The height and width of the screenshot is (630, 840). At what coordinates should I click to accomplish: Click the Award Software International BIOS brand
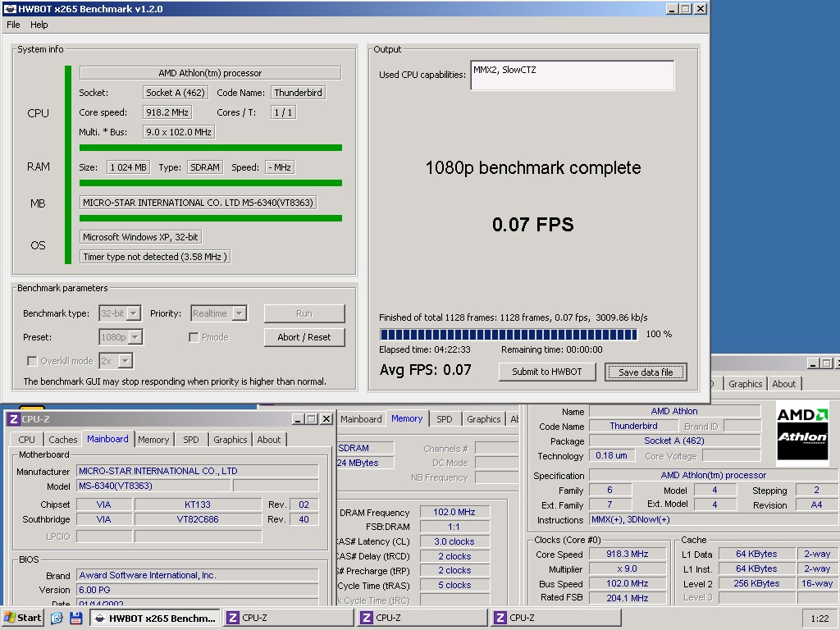(x=198, y=575)
